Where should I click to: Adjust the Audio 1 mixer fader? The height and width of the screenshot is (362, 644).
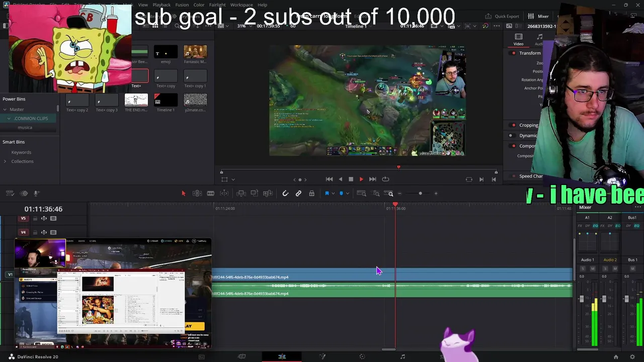[582, 299]
